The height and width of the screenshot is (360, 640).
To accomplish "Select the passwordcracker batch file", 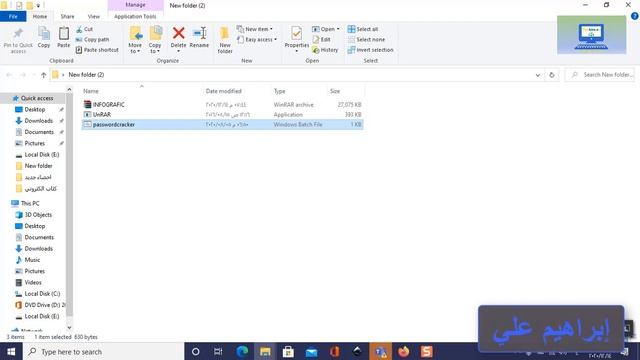I will click(x=222, y=124).
